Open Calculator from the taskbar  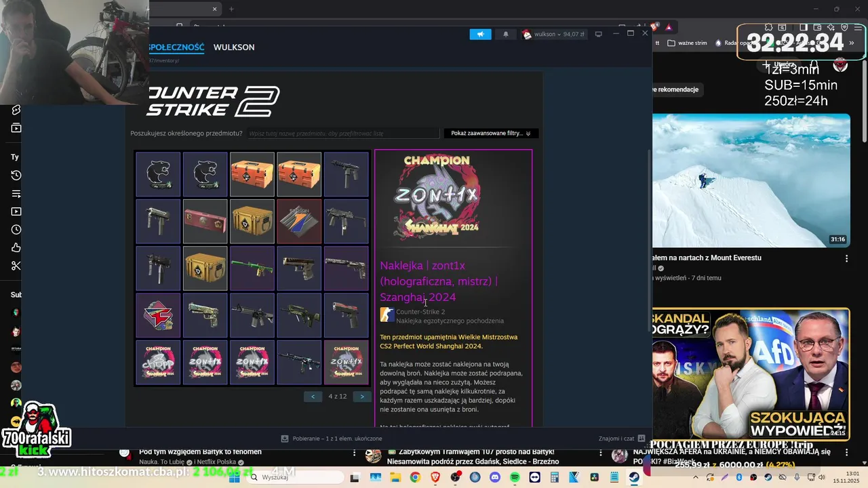click(x=555, y=478)
